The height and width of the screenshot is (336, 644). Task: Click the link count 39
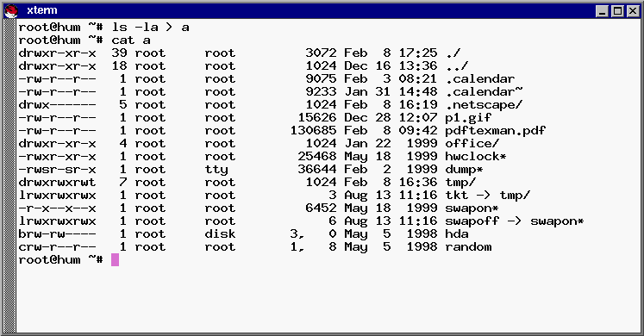point(120,53)
